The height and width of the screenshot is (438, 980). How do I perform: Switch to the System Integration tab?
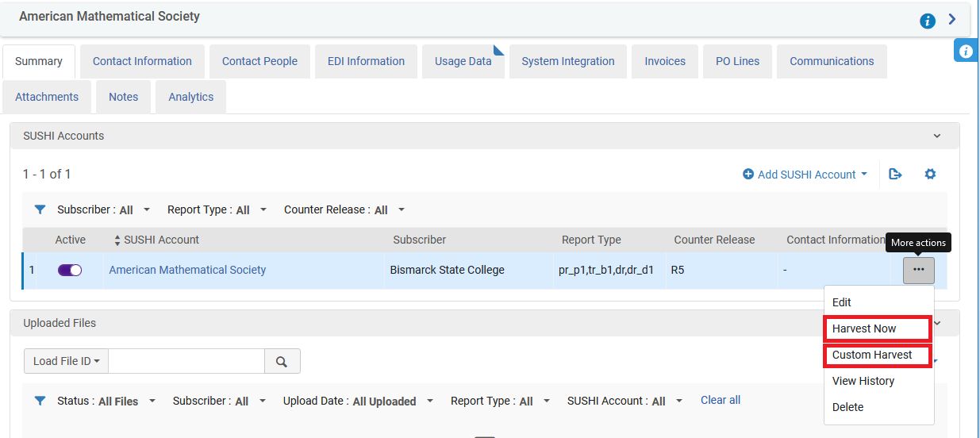pos(568,61)
